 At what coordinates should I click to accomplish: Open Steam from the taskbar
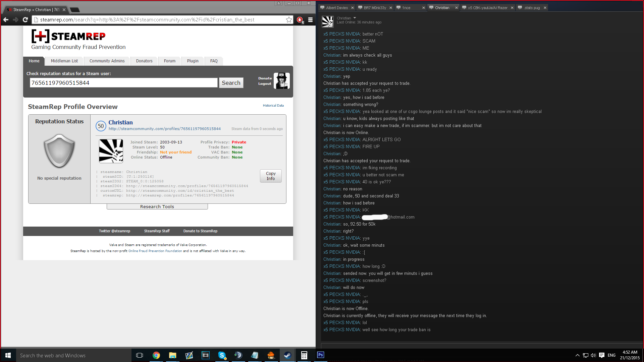(287, 355)
